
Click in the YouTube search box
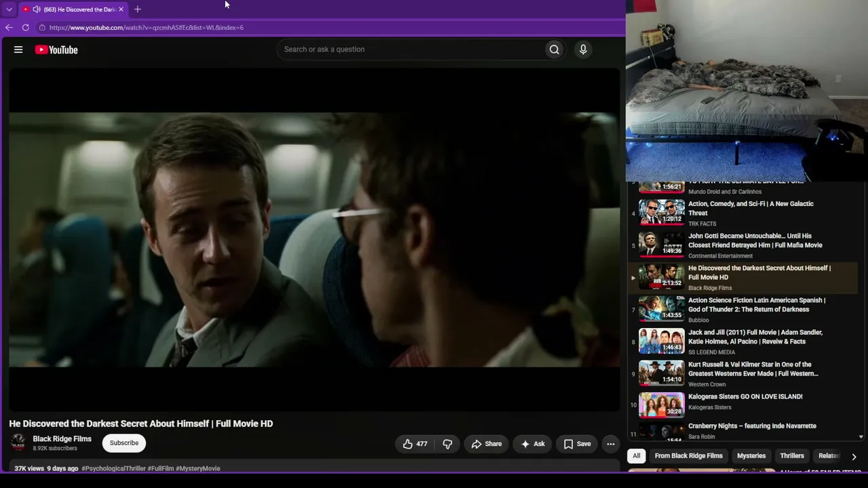[x=410, y=49]
